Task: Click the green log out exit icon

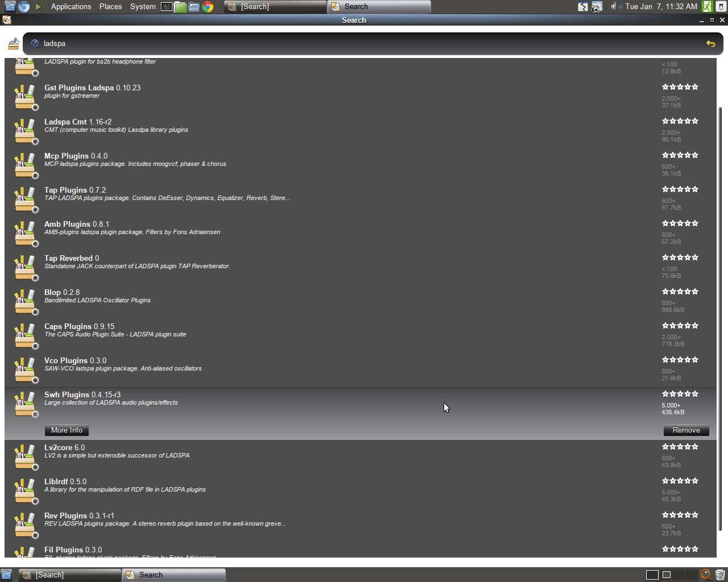Action: [x=707, y=7]
